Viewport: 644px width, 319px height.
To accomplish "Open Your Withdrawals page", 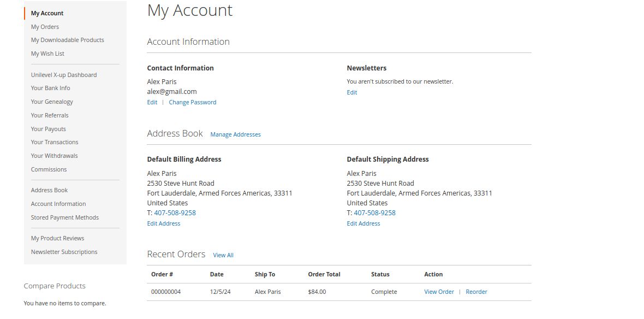I will pyautogui.click(x=54, y=156).
